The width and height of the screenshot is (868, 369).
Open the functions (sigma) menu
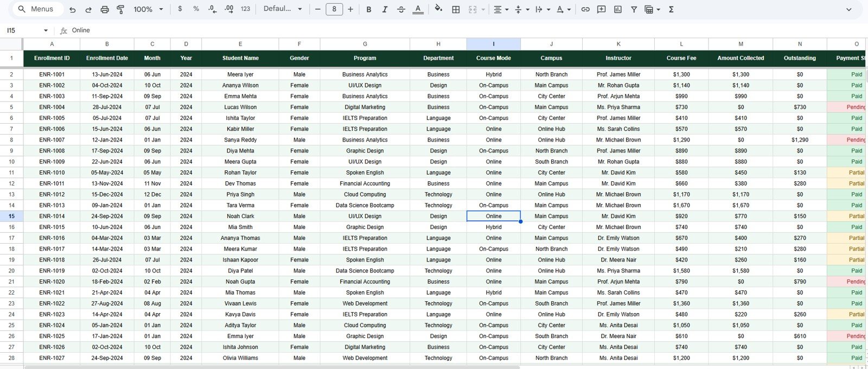coord(671,9)
